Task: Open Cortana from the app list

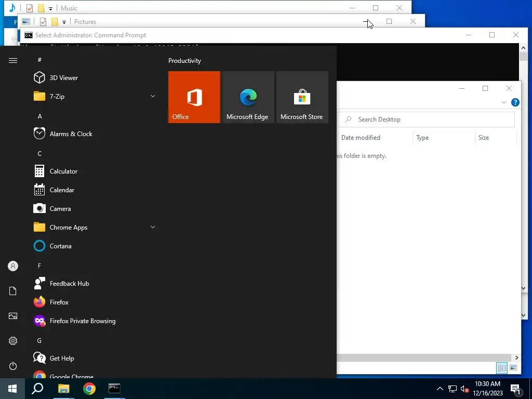Action: 95,246
